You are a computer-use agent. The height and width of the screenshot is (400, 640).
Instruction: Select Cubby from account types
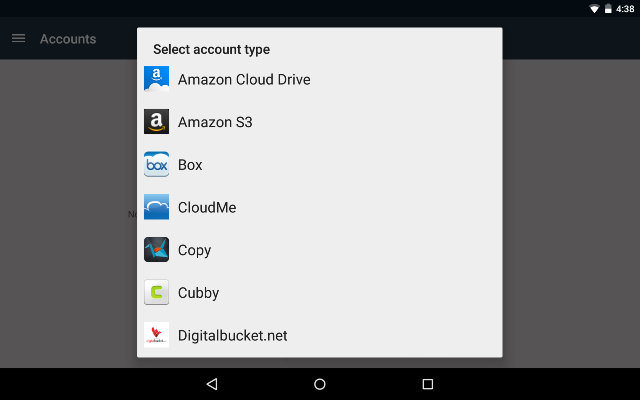pyautogui.click(x=198, y=293)
